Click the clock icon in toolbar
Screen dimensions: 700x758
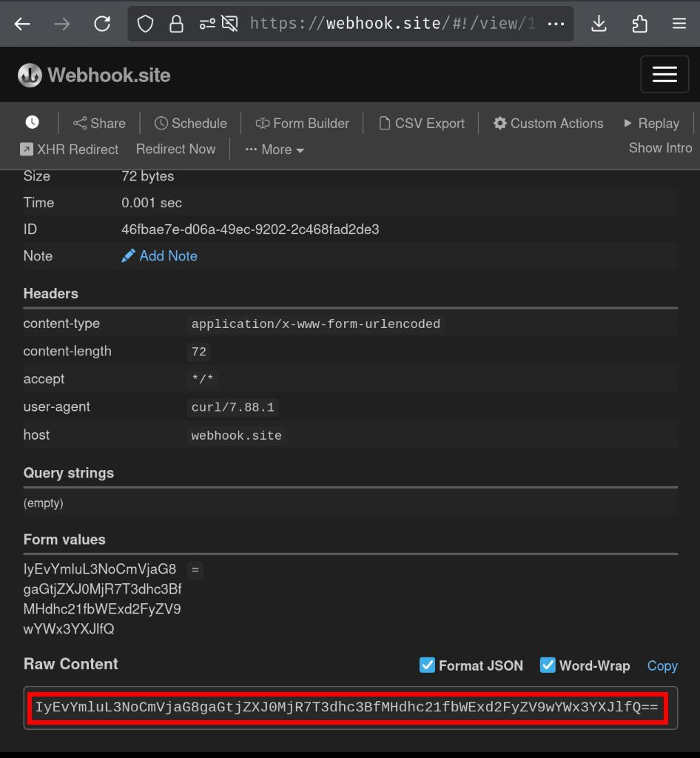coord(33,122)
